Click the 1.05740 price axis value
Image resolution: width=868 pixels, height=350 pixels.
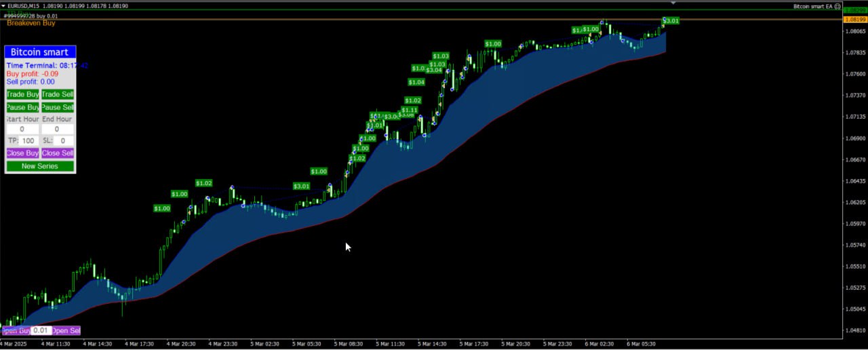tap(854, 245)
